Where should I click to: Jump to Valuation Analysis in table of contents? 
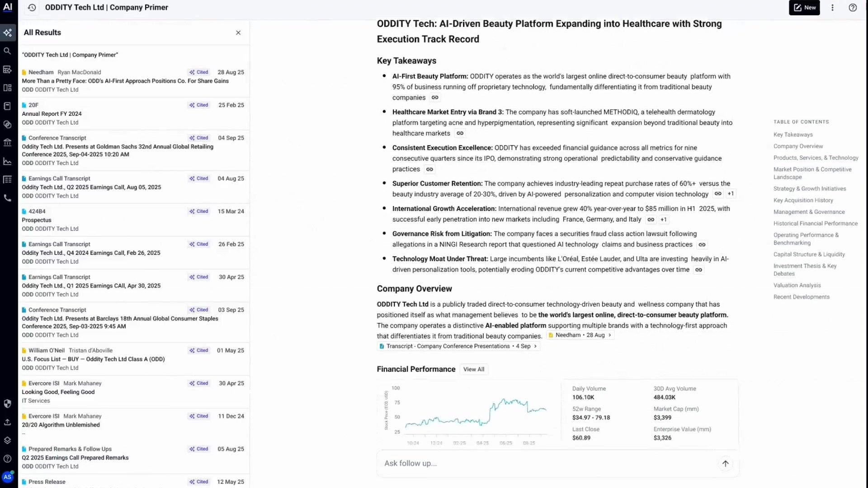797,286
